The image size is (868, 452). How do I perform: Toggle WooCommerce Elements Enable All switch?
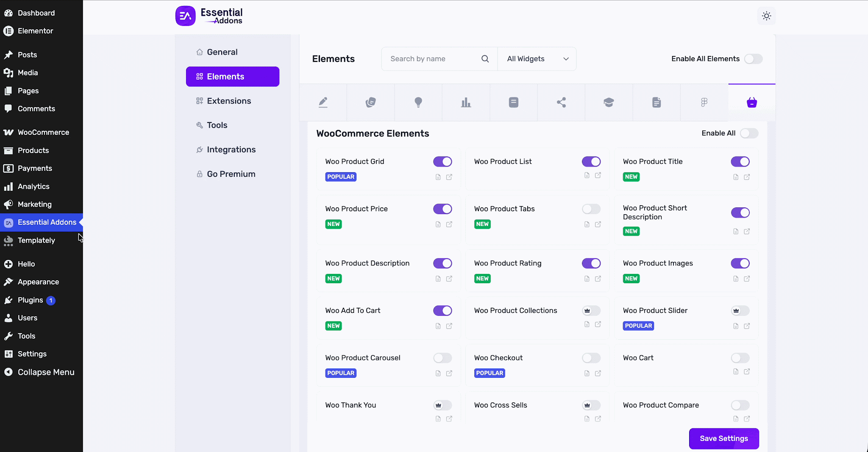point(749,133)
